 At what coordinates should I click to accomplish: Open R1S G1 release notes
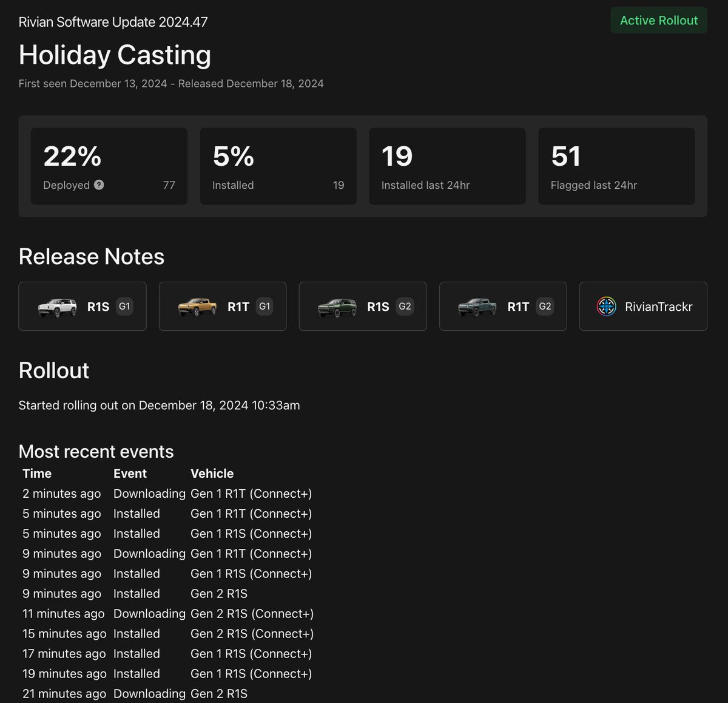[83, 307]
